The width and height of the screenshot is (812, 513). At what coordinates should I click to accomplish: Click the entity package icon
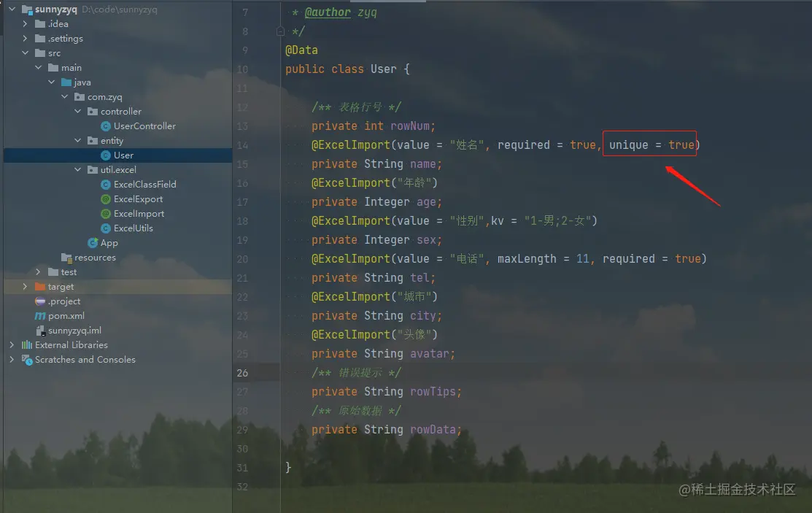pos(93,140)
